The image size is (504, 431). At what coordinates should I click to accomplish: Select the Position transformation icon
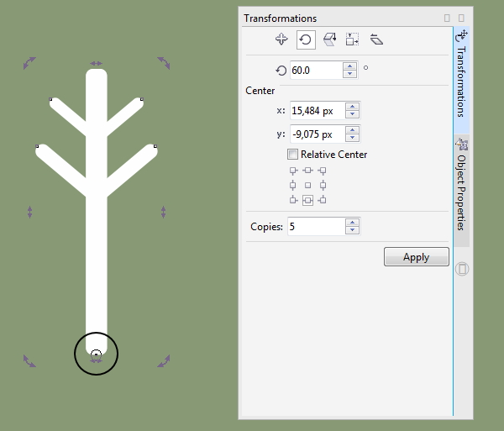pyautogui.click(x=281, y=39)
